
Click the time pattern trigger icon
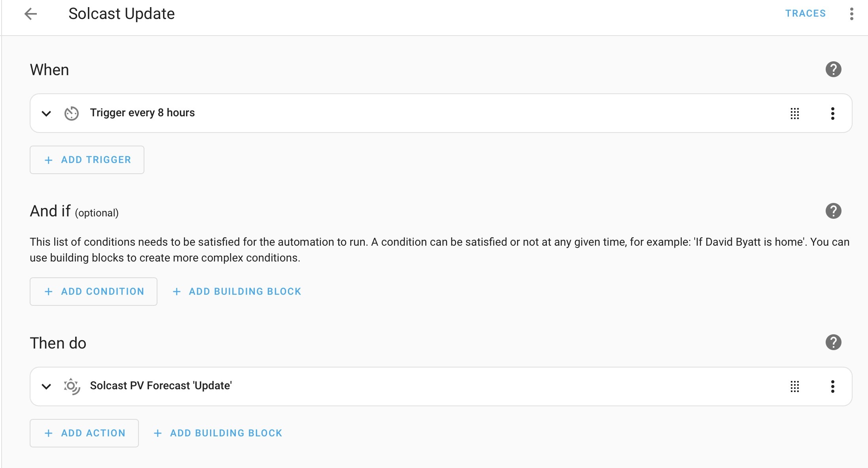[x=72, y=114]
